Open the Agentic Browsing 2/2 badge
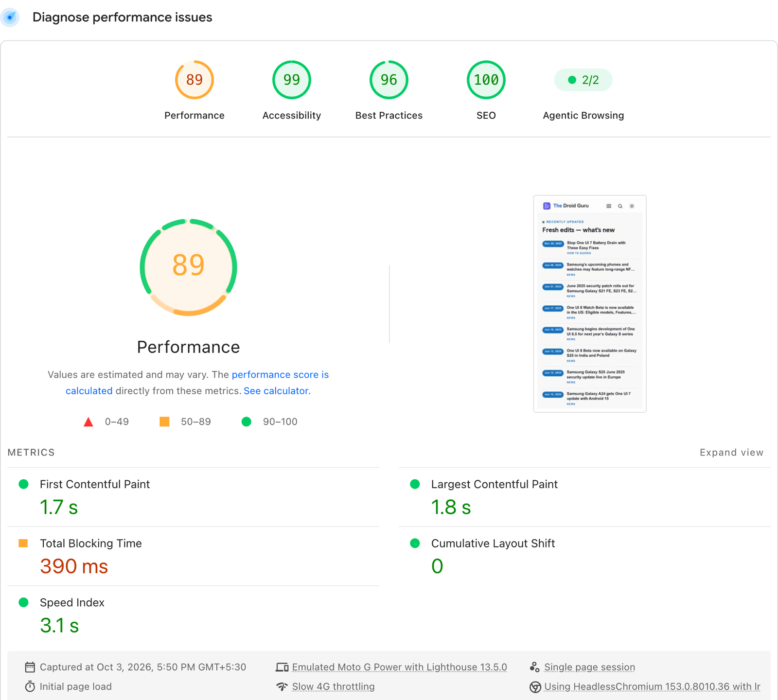 pos(583,80)
